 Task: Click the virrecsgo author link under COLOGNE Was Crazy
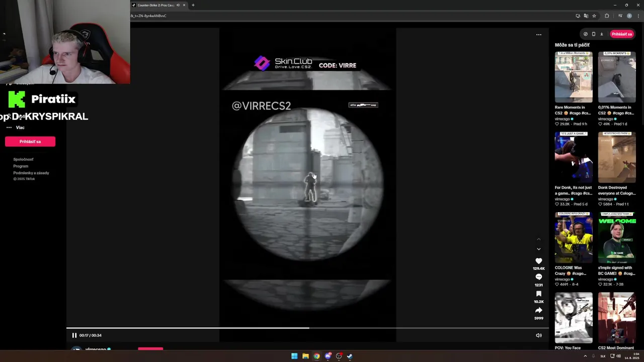tap(562, 279)
